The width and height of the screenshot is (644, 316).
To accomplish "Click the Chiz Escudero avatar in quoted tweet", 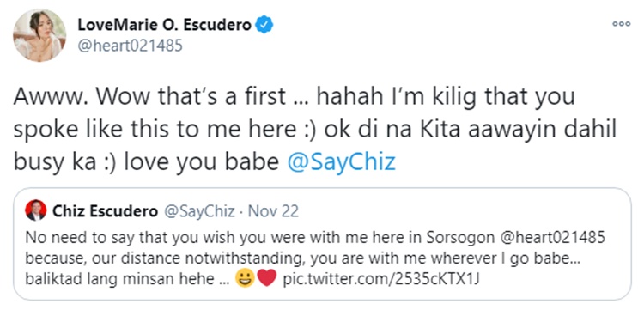I will (x=36, y=210).
